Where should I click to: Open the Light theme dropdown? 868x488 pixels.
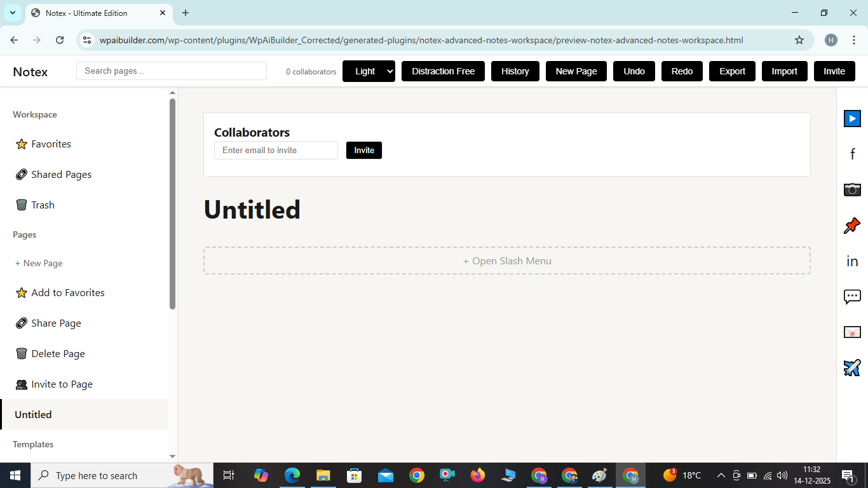[x=369, y=71]
